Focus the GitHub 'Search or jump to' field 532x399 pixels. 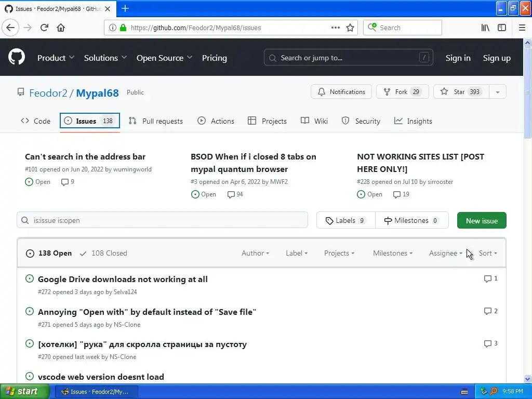(348, 58)
